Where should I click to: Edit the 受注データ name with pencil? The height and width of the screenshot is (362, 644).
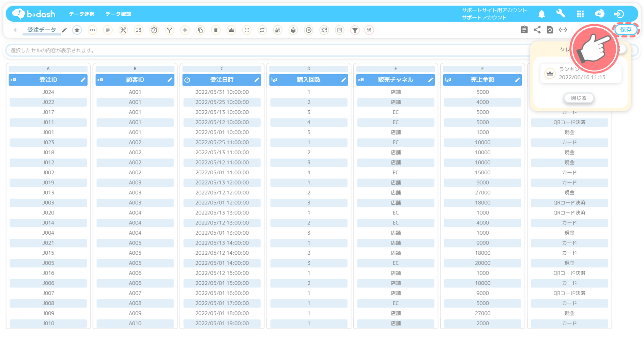[x=64, y=30]
